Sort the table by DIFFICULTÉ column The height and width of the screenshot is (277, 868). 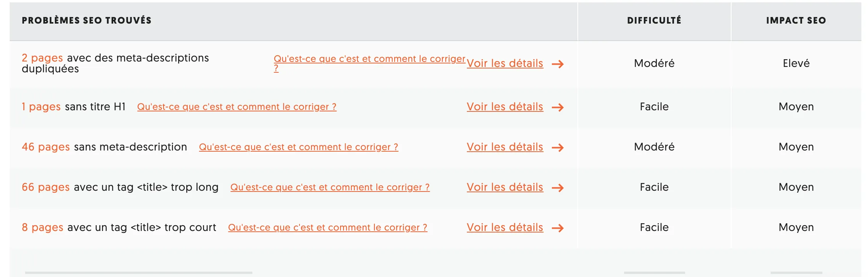(x=654, y=21)
